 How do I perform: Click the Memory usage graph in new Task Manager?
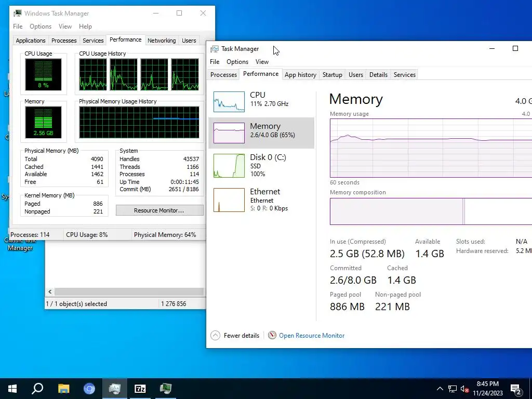(x=431, y=148)
